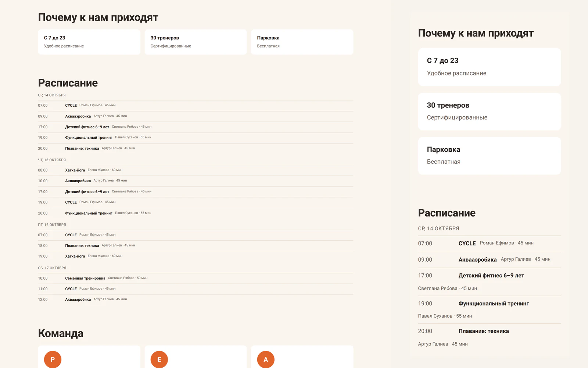Click 'Детский фитнес 6–9 лет' in mobile layout

tap(491, 276)
